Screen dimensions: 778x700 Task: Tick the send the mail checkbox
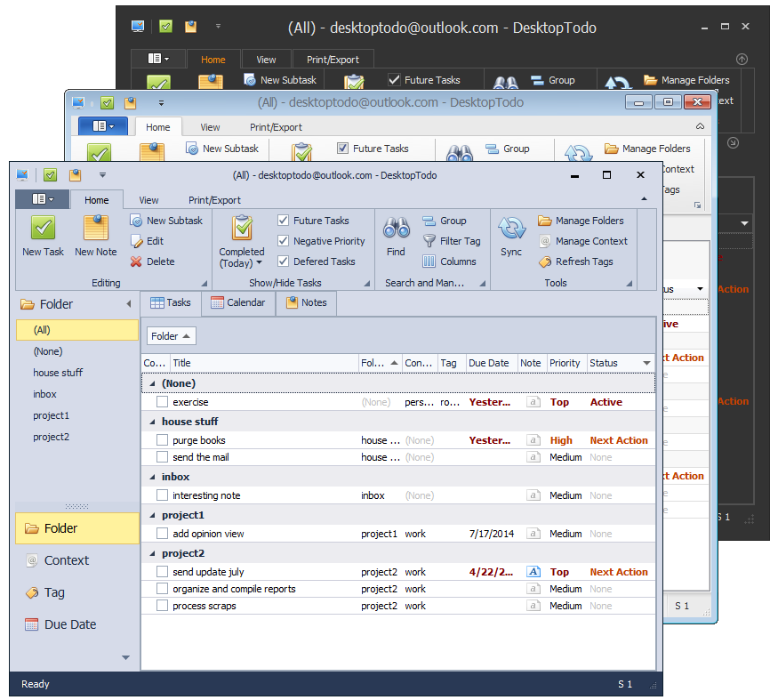tap(162, 457)
